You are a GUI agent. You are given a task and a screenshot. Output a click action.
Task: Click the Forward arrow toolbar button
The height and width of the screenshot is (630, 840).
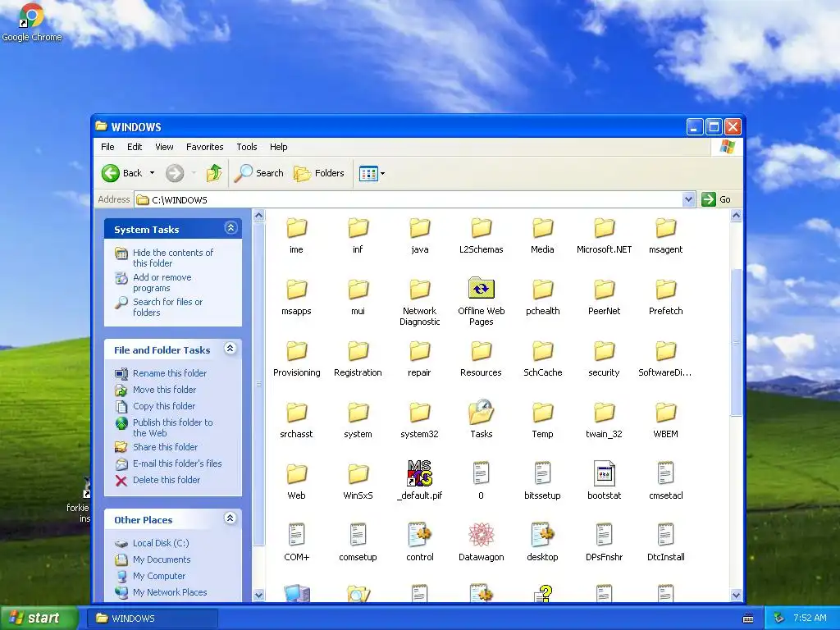tap(175, 173)
